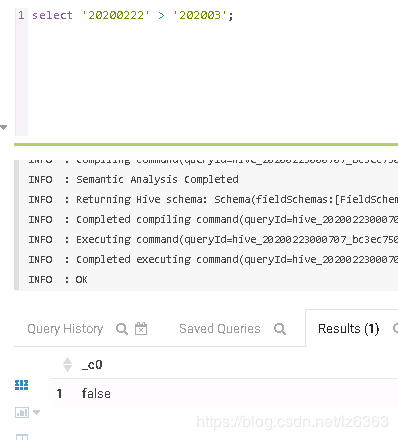Click the 'Completed executing command' log line
This screenshot has height=440, width=398.
coord(213,259)
